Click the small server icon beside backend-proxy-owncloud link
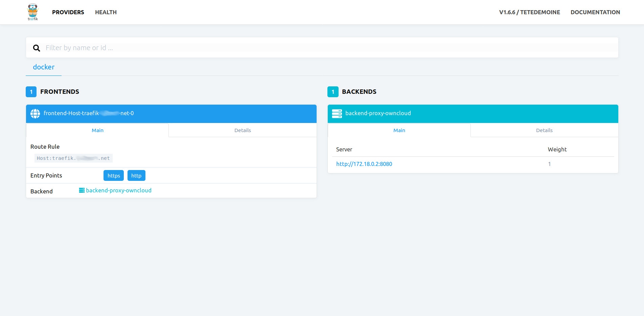 click(x=82, y=190)
